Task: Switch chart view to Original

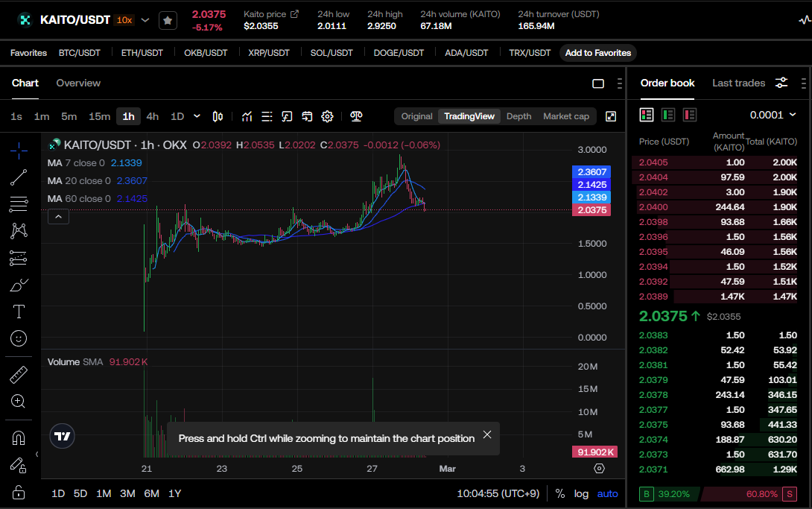Action: click(x=416, y=116)
